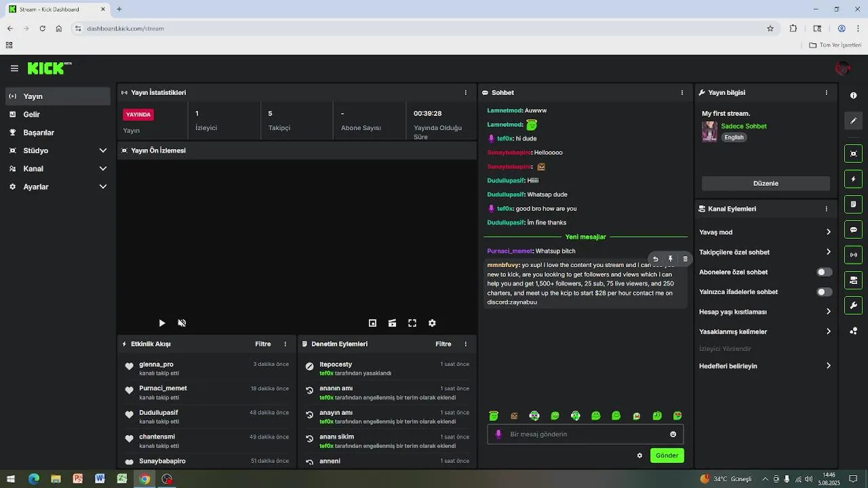The width and height of the screenshot is (868, 488).
Task: Open the Windows Start menu
Action: tap(11, 479)
